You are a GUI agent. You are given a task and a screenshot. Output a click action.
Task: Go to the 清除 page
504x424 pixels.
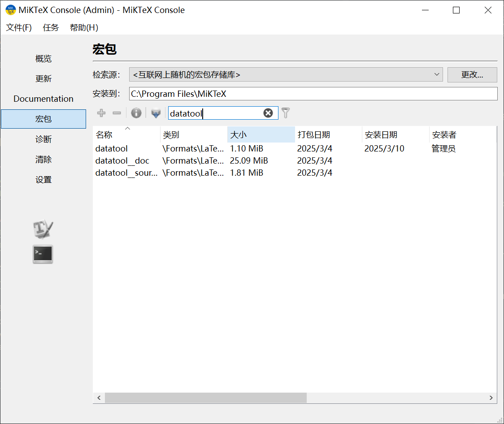pyautogui.click(x=43, y=160)
